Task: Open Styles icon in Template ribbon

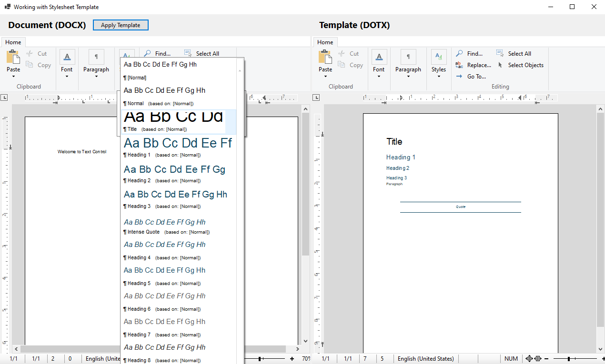Action: click(x=439, y=57)
